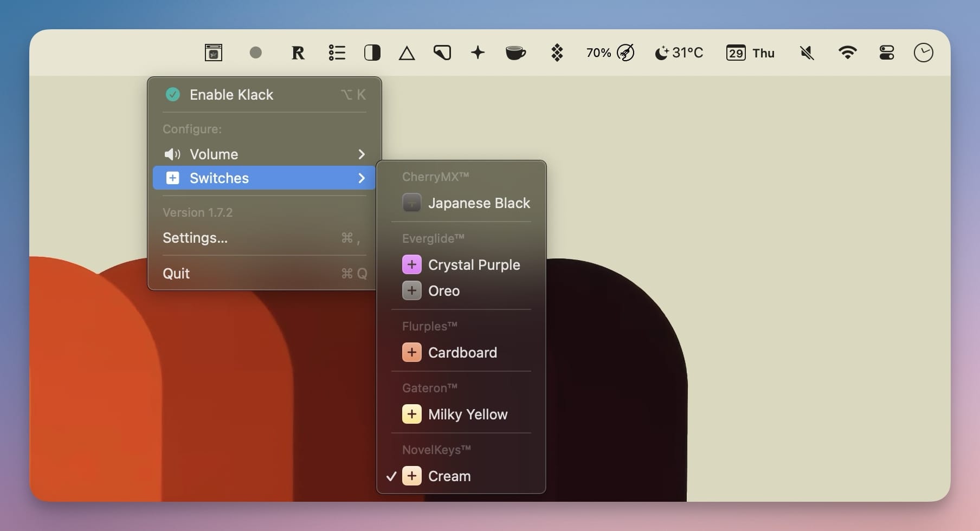The width and height of the screenshot is (980, 531).
Task: Enable Klack from the menu
Action: point(231,94)
